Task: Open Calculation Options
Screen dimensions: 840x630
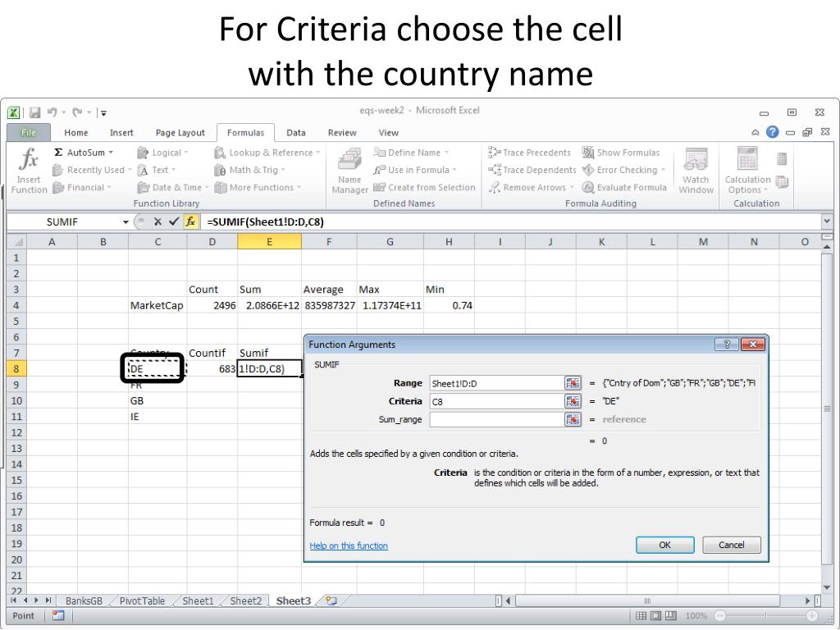Action: pyautogui.click(x=748, y=171)
